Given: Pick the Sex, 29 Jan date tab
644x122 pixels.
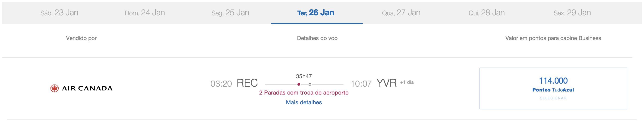Looking at the screenshot, I should [572, 13].
